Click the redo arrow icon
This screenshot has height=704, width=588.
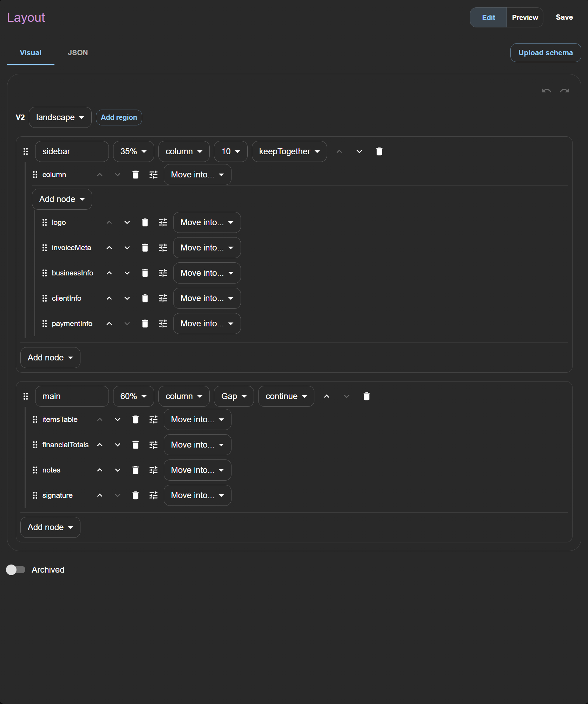click(x=564, y=91)
